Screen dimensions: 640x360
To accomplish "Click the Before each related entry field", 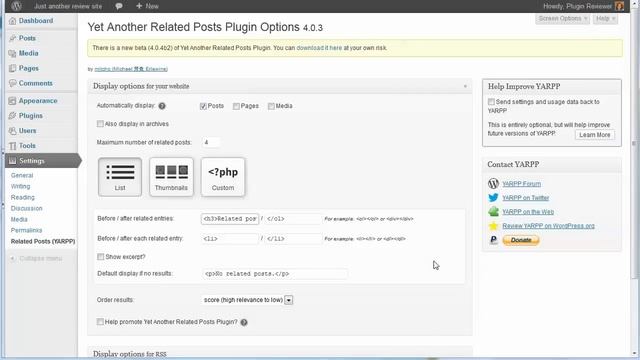I will pos(230,239).
